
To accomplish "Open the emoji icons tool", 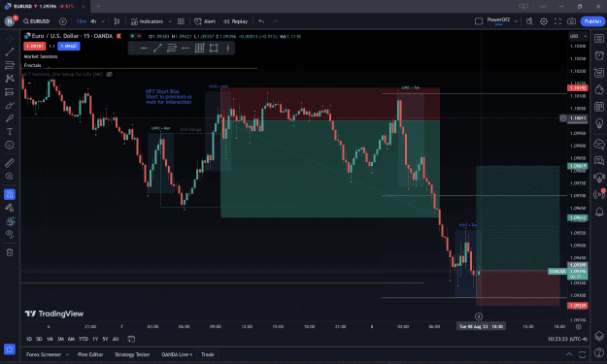I will pyautogui.click(x=10, y=145).
